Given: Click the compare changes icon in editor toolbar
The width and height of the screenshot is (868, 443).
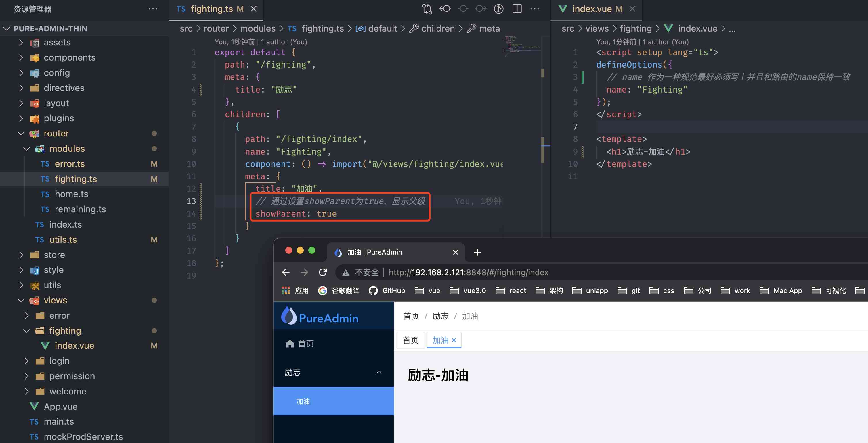Looking at the screenshot, I should [x=427, y=9].
